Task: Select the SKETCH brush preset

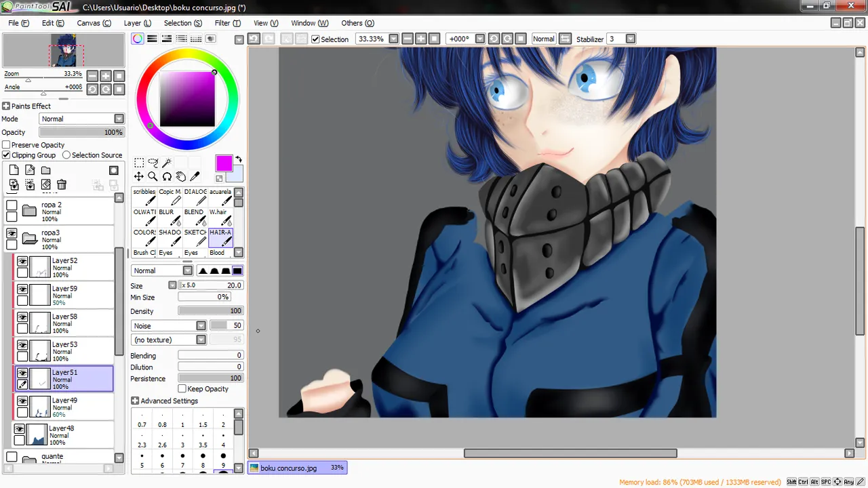Action: point(195,237)
